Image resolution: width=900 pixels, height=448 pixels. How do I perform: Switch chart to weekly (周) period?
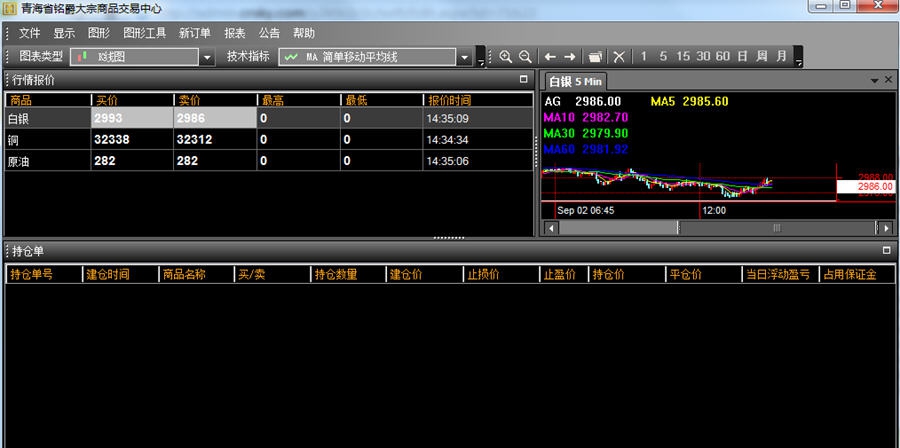point(762,56)
